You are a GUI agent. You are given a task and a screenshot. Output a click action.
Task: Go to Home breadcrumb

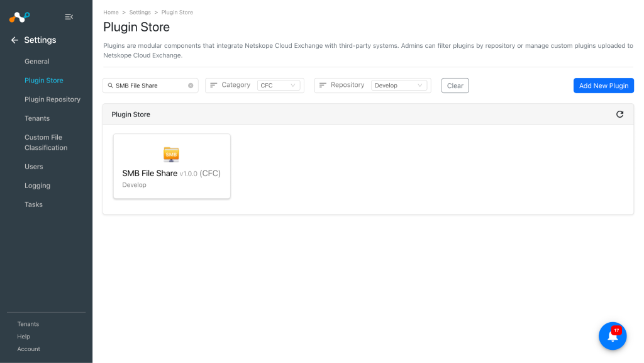(x=111, y=13)
